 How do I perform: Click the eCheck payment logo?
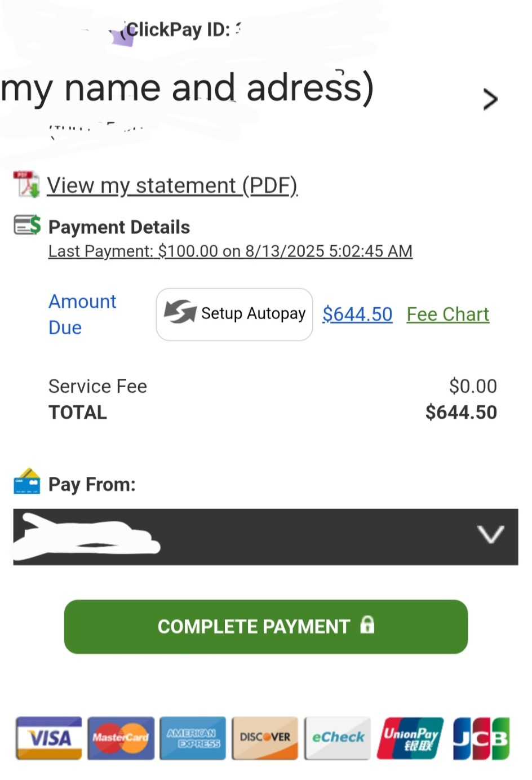[x=338, y=738]
